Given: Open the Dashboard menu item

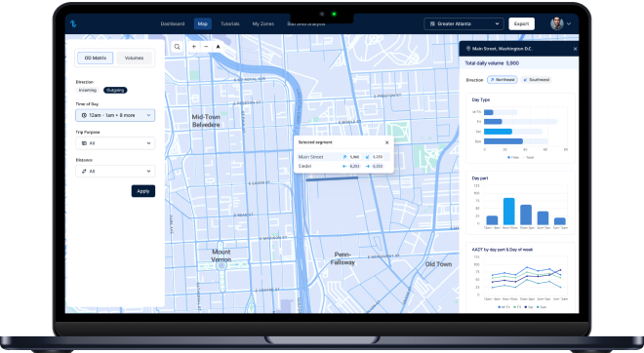Looking at the screenshot, I should (x=173, y=23).
